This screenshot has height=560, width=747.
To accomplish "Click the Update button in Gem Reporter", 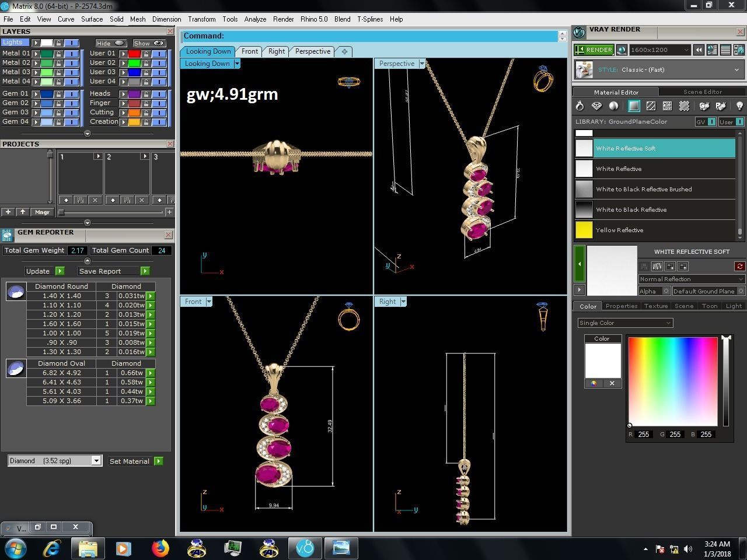I will pyautogui.click(x=44, y=271).
